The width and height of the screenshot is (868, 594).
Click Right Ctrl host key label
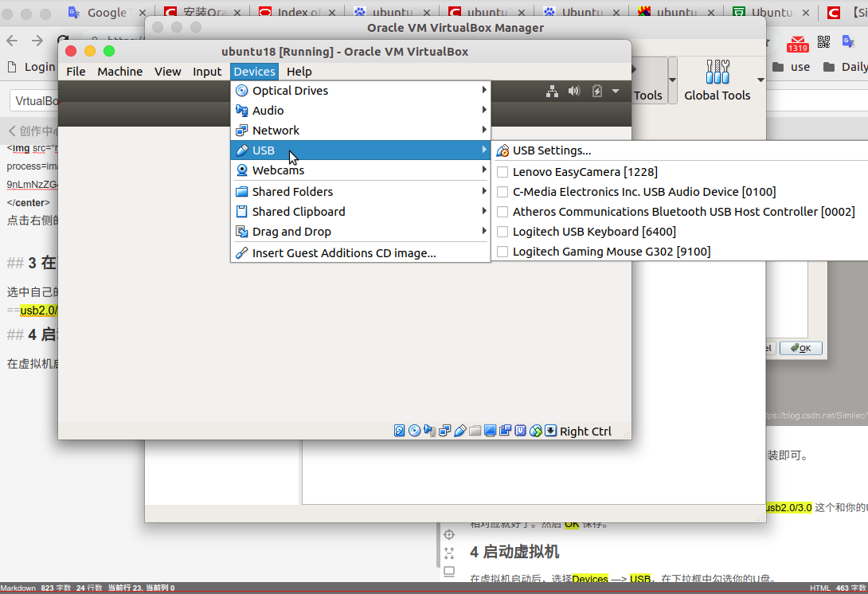[585, 432]
